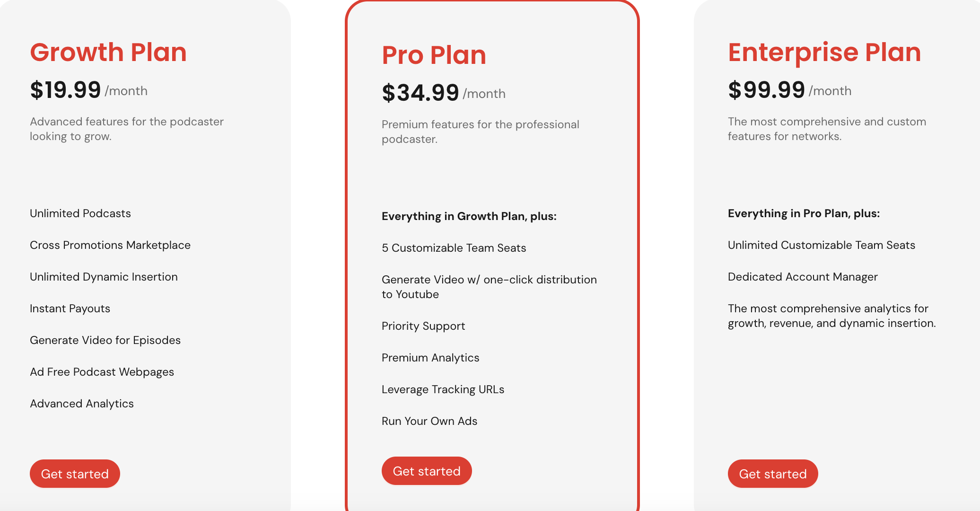
Task: Click the Run Your Own Ads item
Action: pos(429,421)
